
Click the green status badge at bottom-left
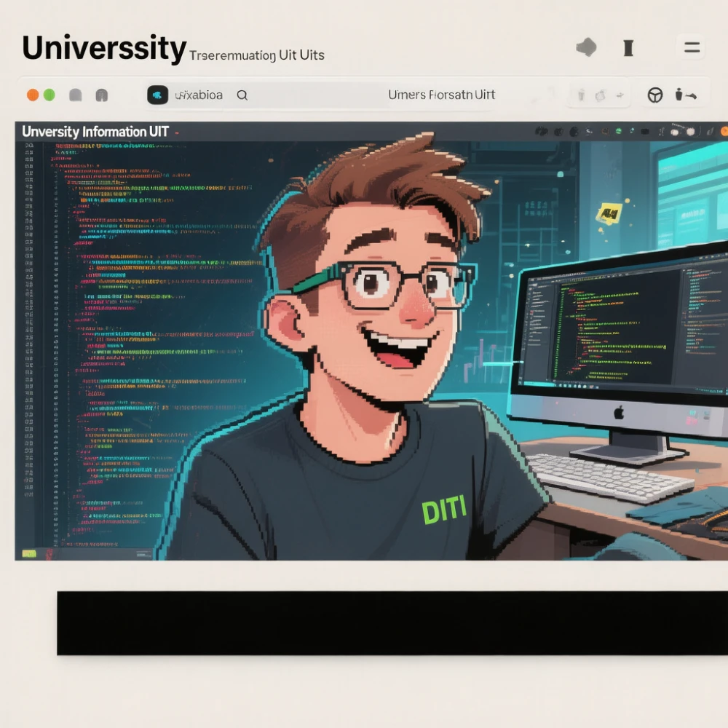pyautogui.click(x=29, y=554)
